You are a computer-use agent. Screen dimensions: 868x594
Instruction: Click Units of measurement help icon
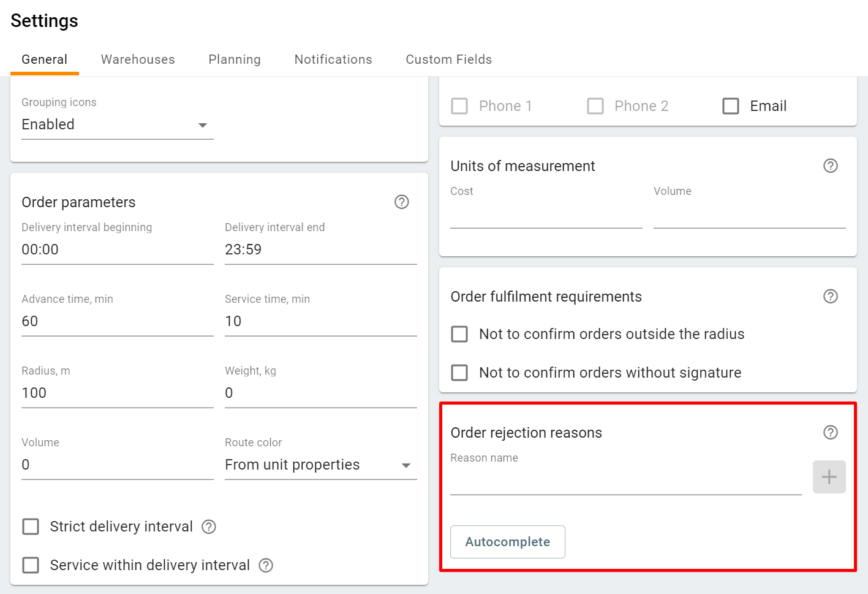[x=830, y=166]
